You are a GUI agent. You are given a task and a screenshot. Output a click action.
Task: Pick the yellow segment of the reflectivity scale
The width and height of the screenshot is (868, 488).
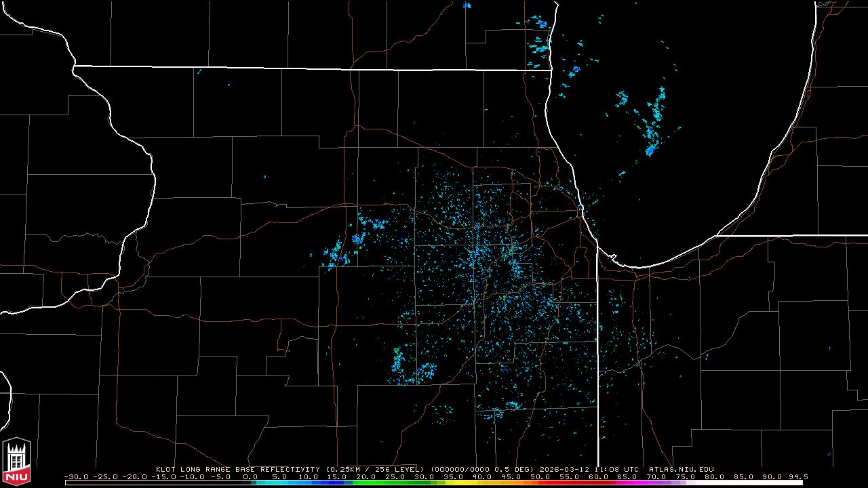click(468, 483)
